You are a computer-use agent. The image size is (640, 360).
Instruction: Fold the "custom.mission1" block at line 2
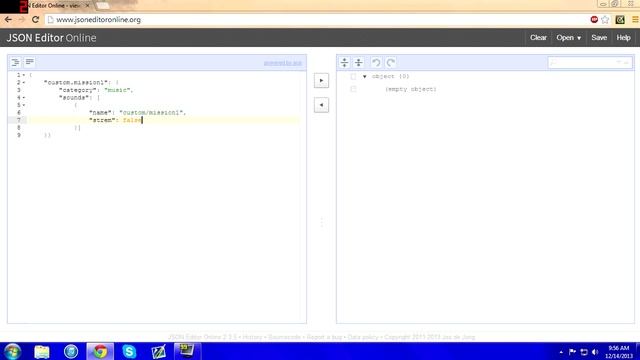coord(24,82)
